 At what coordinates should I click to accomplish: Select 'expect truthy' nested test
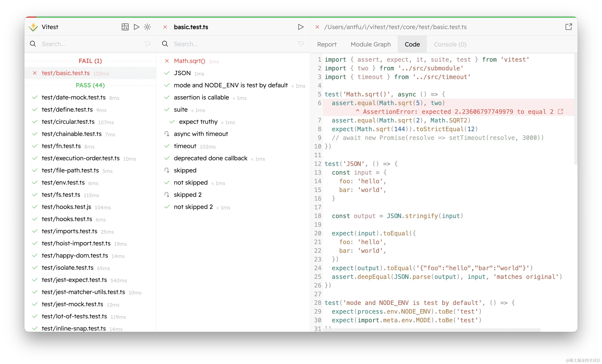pyautogui.click(x=233, y=122)
